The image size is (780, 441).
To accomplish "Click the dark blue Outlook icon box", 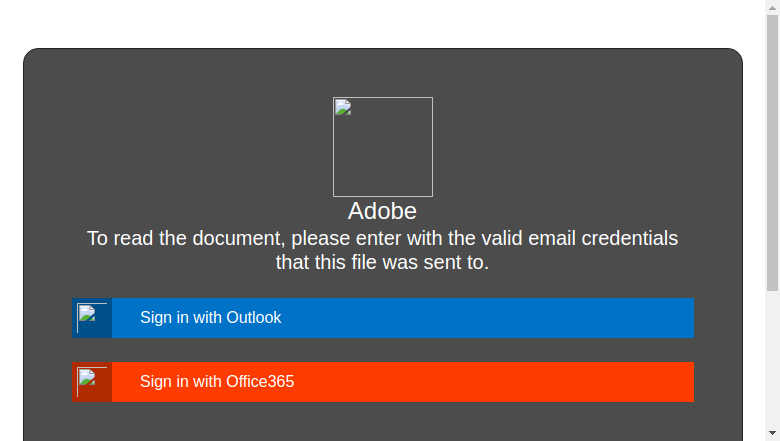I will tap(92, 318).
